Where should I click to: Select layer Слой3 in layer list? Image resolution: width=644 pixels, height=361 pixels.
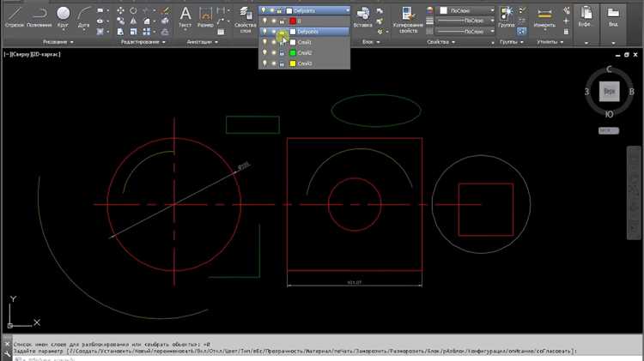click(304, 63)
